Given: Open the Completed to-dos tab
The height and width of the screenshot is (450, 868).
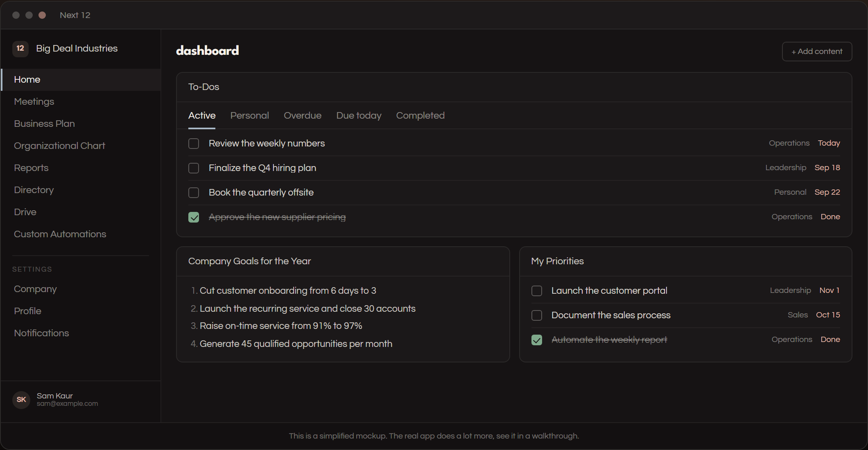Looking at the screenshot, I should (420, 116).
